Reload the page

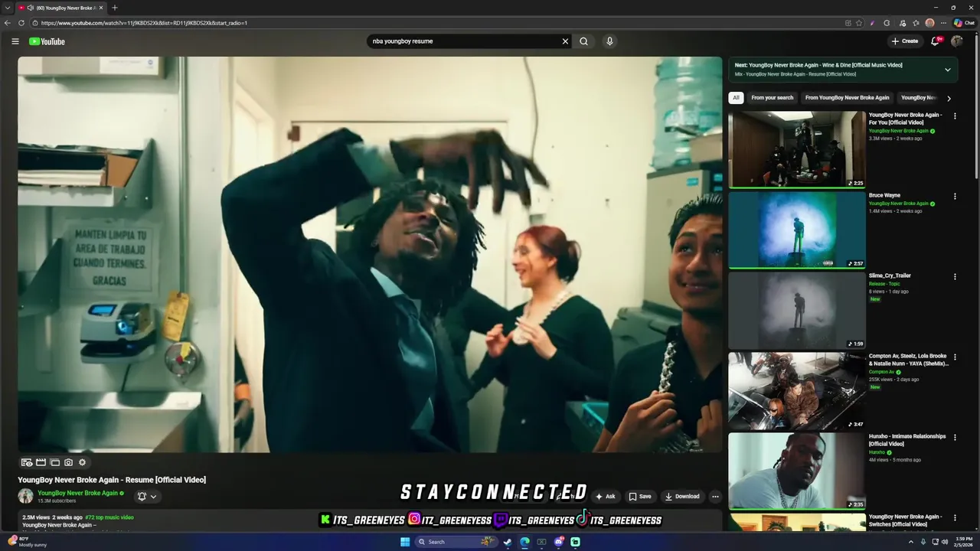click(21, 23)
